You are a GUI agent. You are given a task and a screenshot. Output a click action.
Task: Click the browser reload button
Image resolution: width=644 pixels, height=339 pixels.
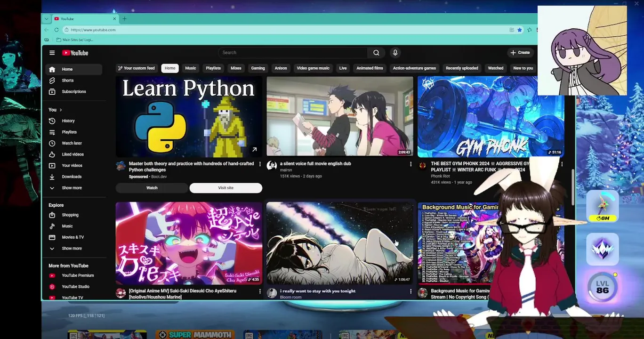click(56, 30)
